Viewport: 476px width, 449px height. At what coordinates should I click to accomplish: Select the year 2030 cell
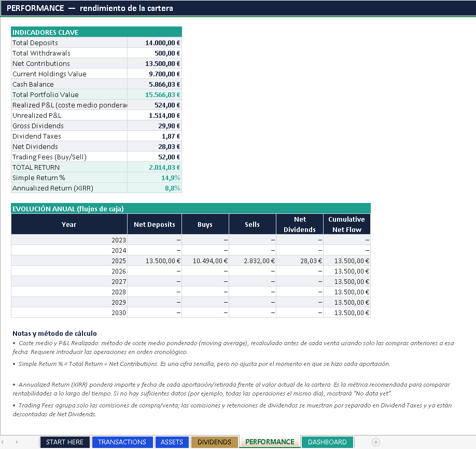[x=69, y=312]
